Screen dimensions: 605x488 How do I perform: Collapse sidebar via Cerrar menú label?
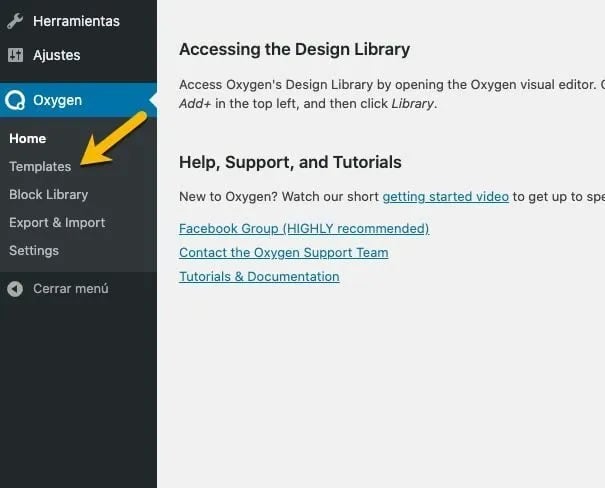click(x=71, y=289)
